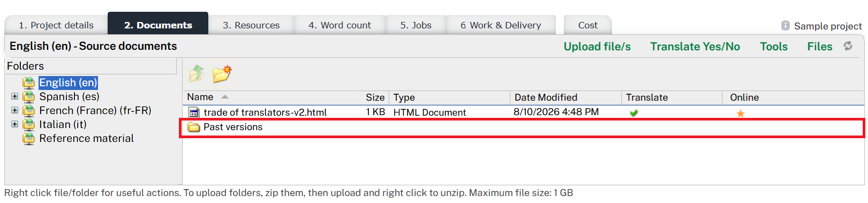Select Spanish (es) in folder tree
Viewport: 868px width, 203px height.
[69, 96]
